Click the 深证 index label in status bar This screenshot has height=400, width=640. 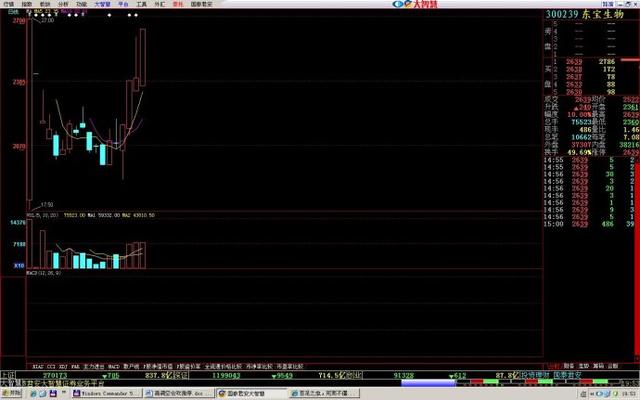[x=182, y=375]
